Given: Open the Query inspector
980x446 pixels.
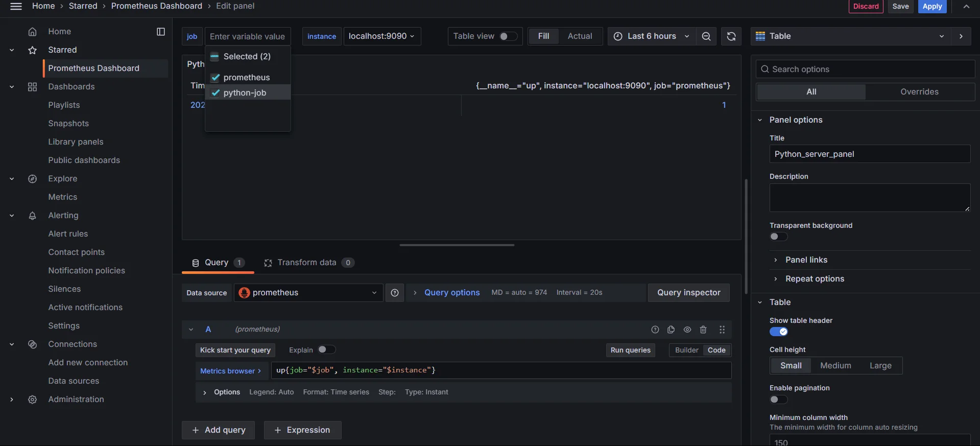Looking at the screenshot, I should 688,293.
